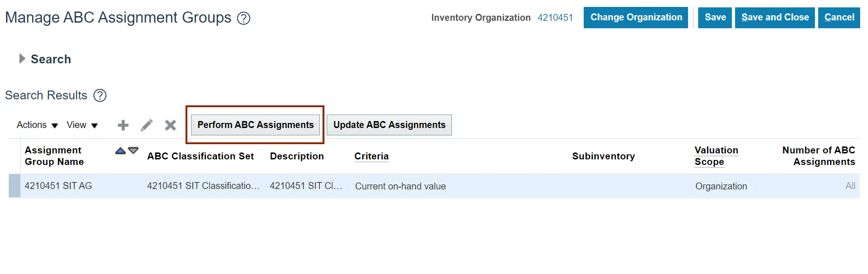Open the All assignments count link
Viewport: 868px width, 274px height.
[850, 186]
